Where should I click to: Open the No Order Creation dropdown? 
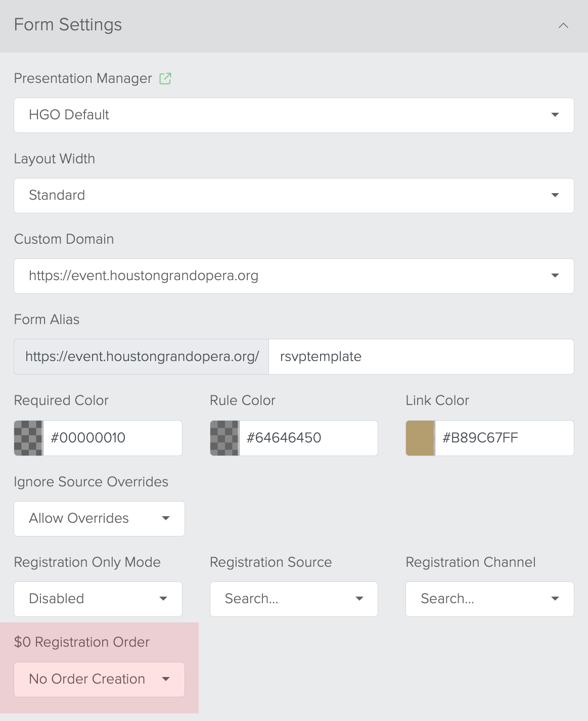tap(99, 680)
